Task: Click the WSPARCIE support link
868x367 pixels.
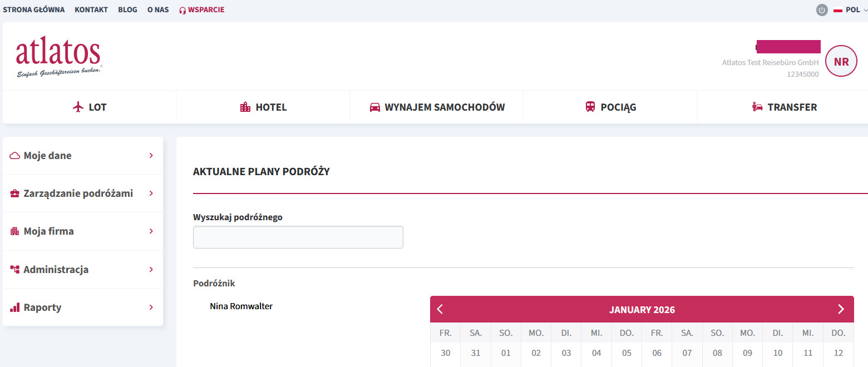Action: [201, 10]
